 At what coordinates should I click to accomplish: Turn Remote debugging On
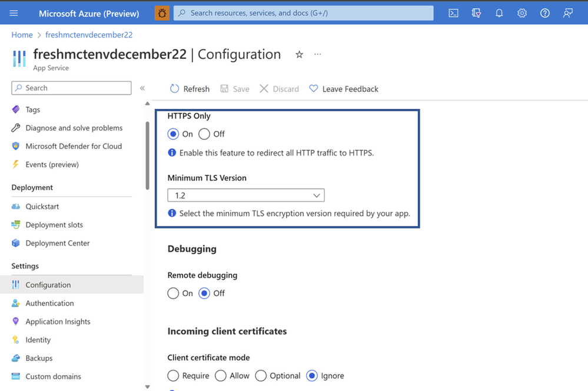pos(173,293)
